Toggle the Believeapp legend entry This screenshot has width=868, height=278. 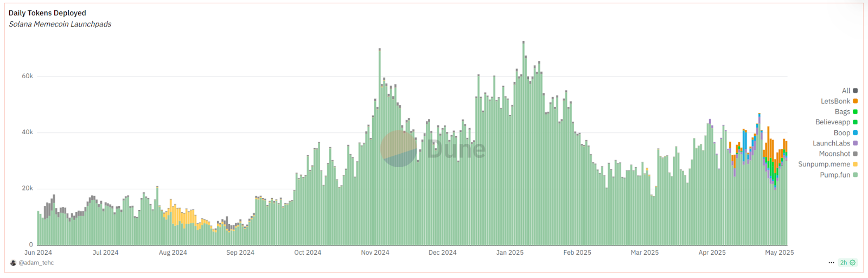[832, 122]
